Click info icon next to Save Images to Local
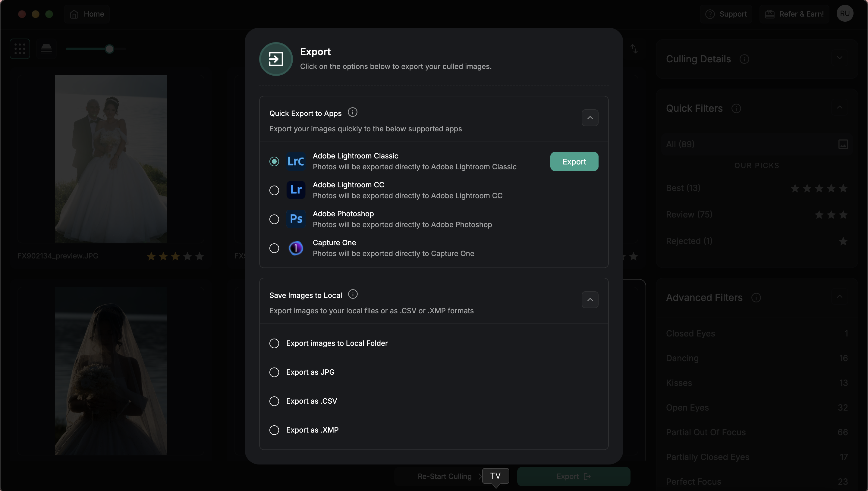868x491 pixels. (x=353, y=294)
